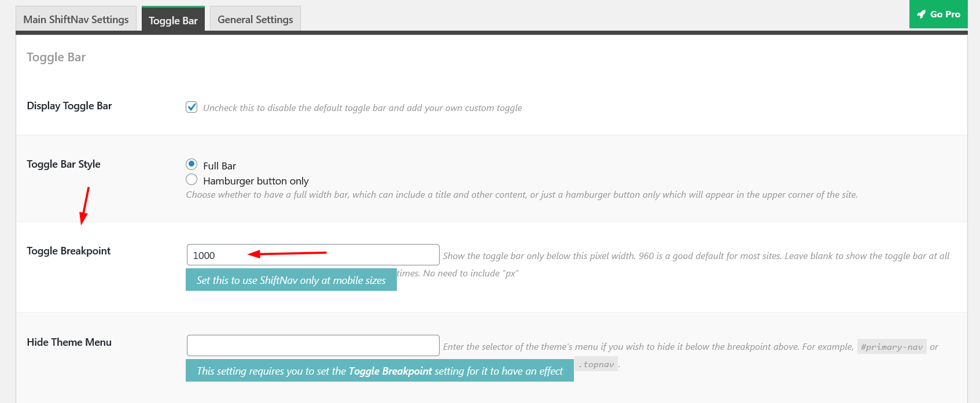Open the General Settings tab

coord(255,19)
